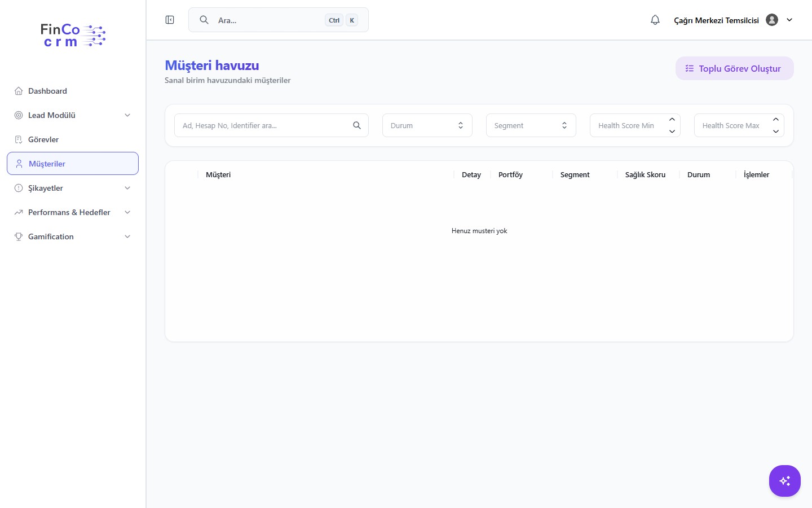Screen dimensions: 812x508
Task: Click the magnifier icon in top search bar
Action: click(x=204, y=20)
